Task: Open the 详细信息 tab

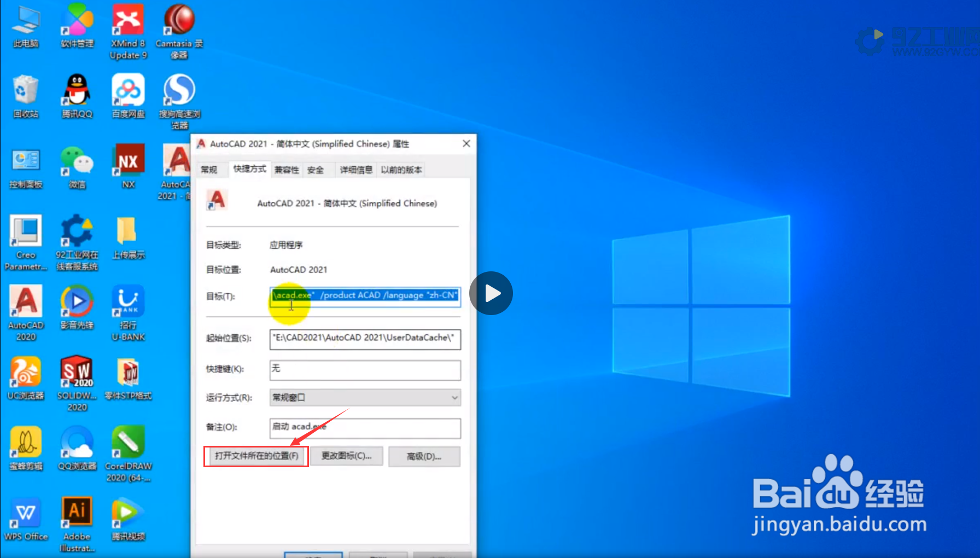Action: click(x=356, y=170)
